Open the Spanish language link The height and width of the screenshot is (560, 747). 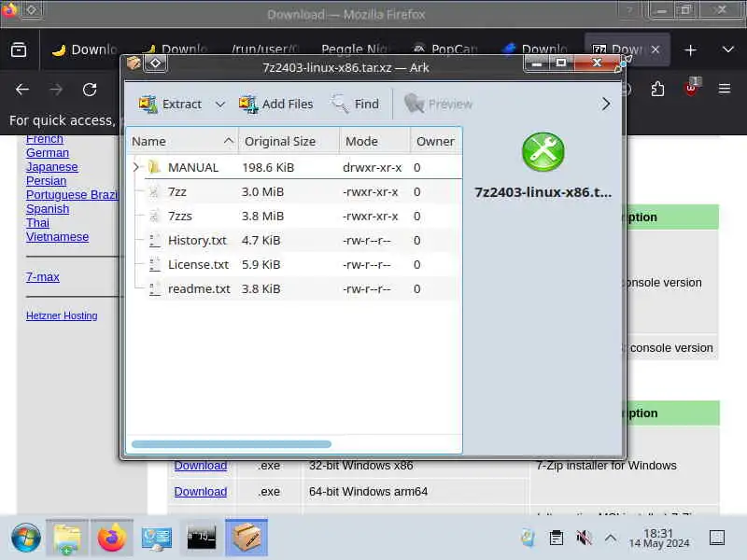coord(48,209)
